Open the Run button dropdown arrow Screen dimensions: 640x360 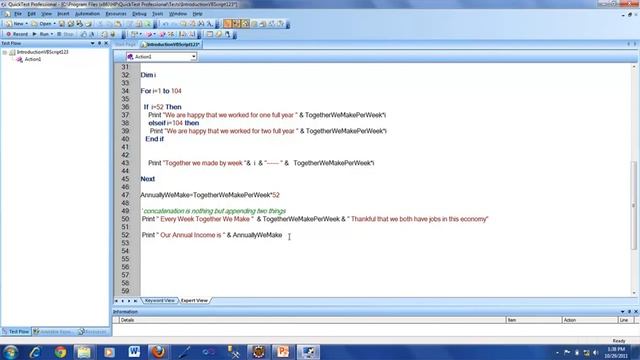(x=52, y=34)
